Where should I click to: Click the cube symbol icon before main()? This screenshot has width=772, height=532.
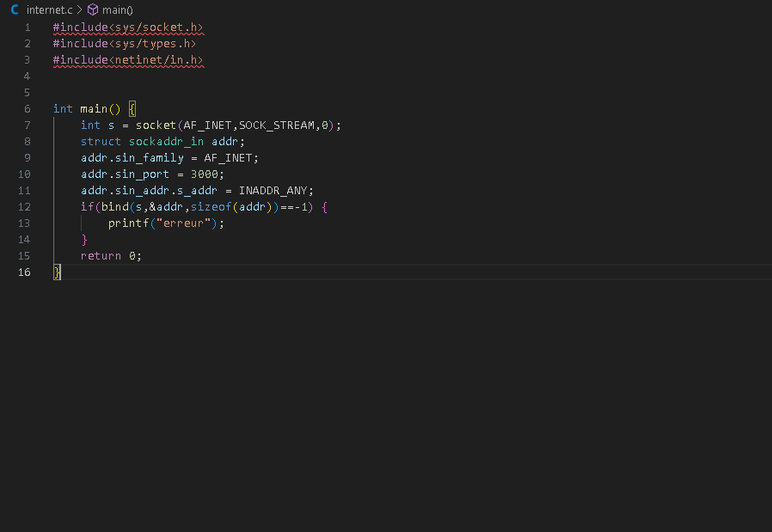93,10
